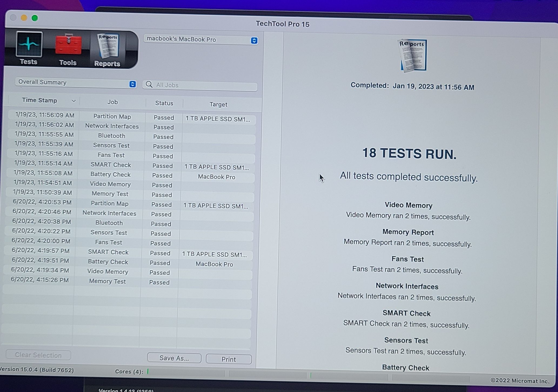Select the 1/19/23 Battery Check row
This screenshot has width=558, height=392.
110,175
